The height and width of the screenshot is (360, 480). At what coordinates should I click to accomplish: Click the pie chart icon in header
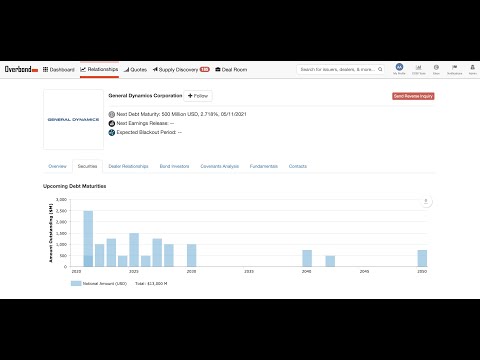click(436, 67)
